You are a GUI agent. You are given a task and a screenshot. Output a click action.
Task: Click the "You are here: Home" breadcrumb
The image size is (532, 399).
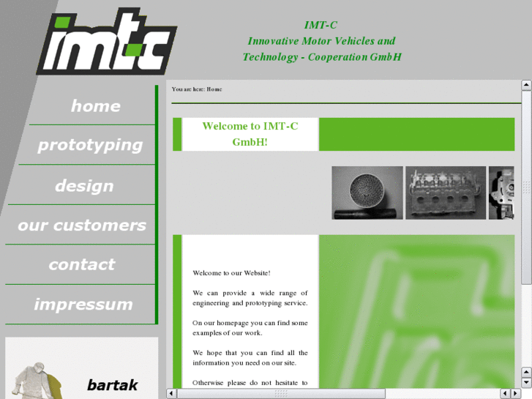[197, 89]
